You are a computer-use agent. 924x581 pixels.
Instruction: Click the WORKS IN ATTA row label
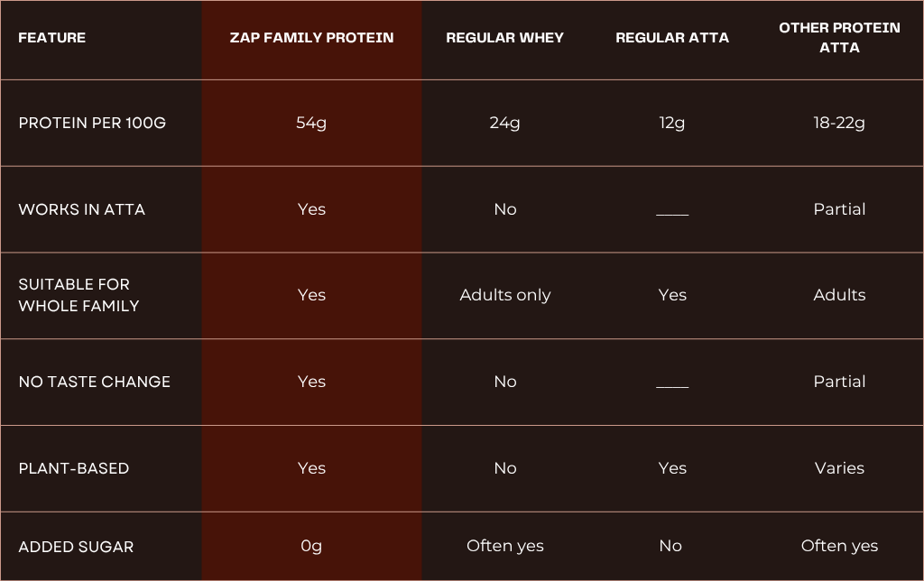[x=81, y=209]
